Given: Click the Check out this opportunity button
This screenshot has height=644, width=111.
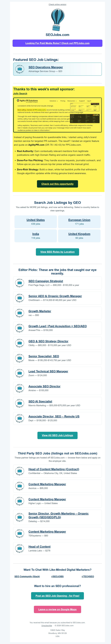Looking at the screenshot, I should 57,184.
